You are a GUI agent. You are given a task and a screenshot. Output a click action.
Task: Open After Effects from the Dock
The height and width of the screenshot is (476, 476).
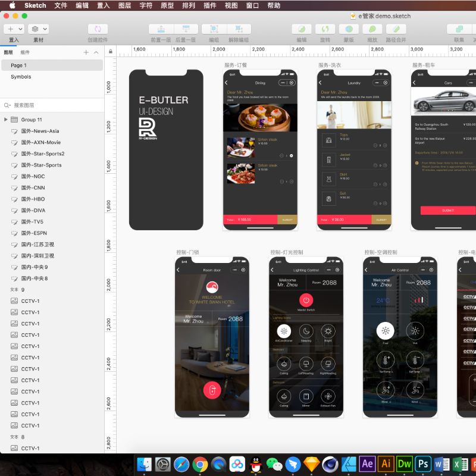[x=367, y=464]
